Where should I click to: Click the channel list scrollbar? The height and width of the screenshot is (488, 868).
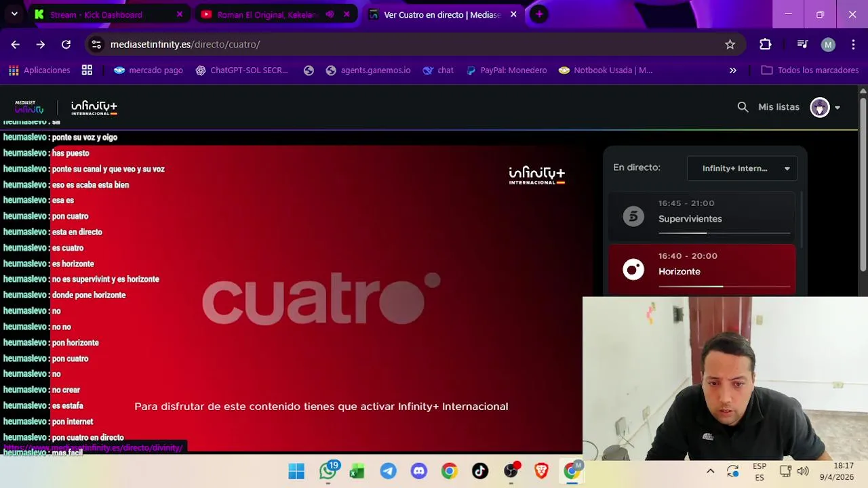click(802, 220)
